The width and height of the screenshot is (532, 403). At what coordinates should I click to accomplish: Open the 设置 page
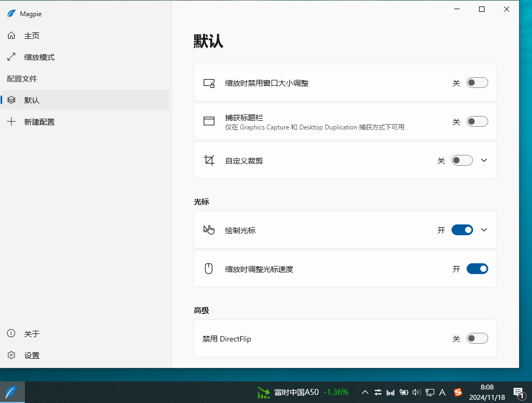click(85, 355)
